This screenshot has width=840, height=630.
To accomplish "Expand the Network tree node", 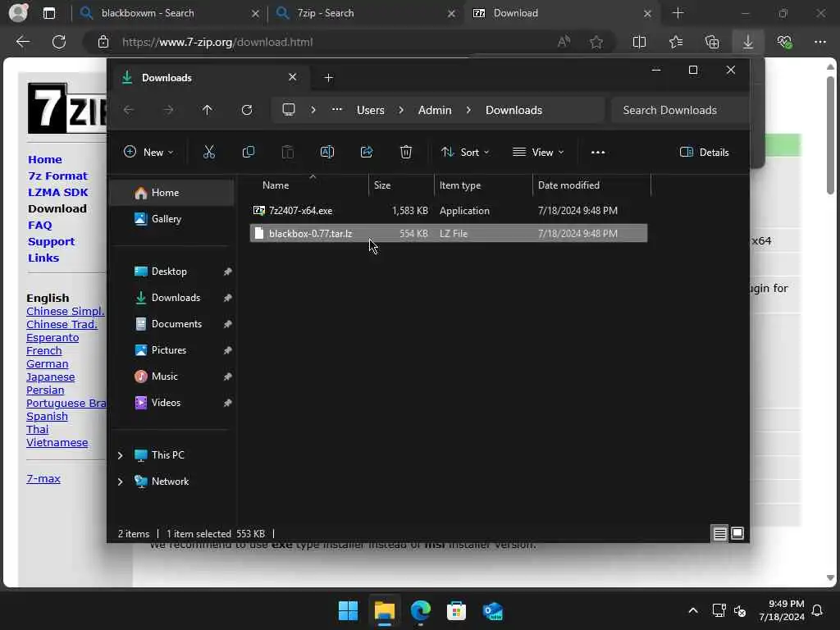I will tap(121, 482).
